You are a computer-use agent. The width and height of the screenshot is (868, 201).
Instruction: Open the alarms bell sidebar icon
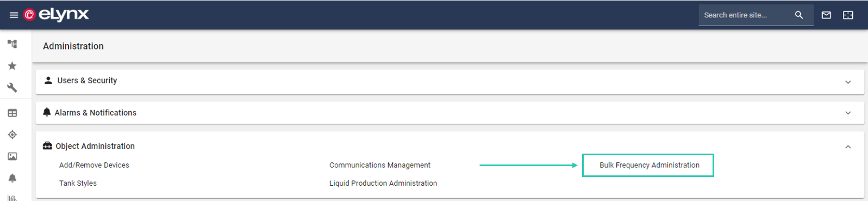tap(13, 178)
